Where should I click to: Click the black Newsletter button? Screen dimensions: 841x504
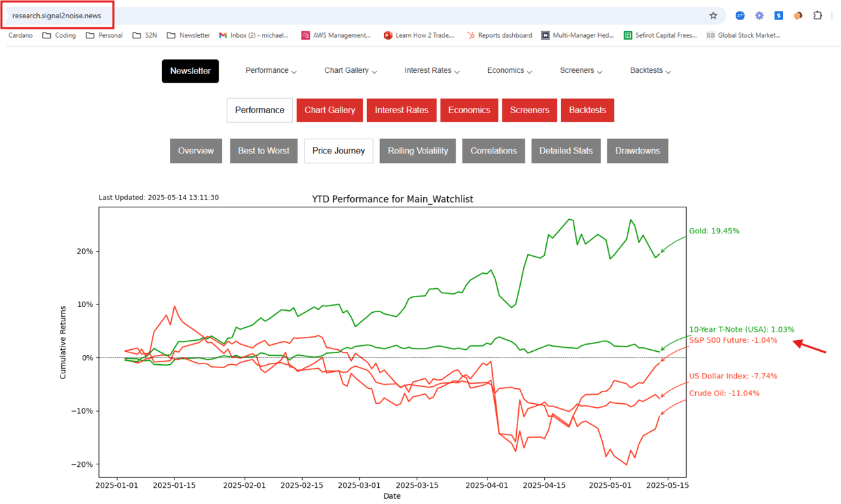coord(190,72)
